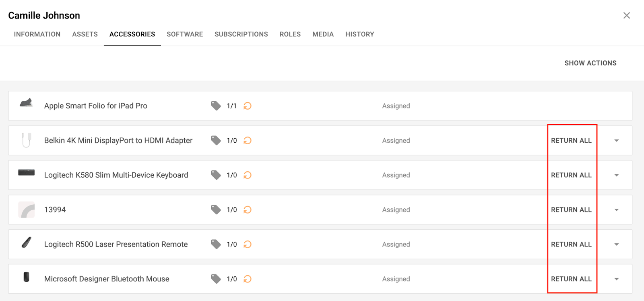Click the orange refresh icon in the 13994 row

pyautogui.click(x=248, y=210)
